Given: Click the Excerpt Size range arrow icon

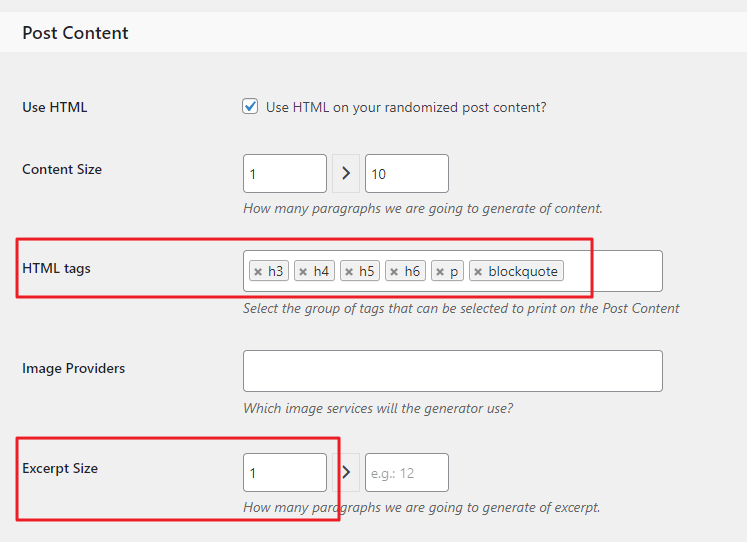Looking at the screenshot, I should (346, 473).
